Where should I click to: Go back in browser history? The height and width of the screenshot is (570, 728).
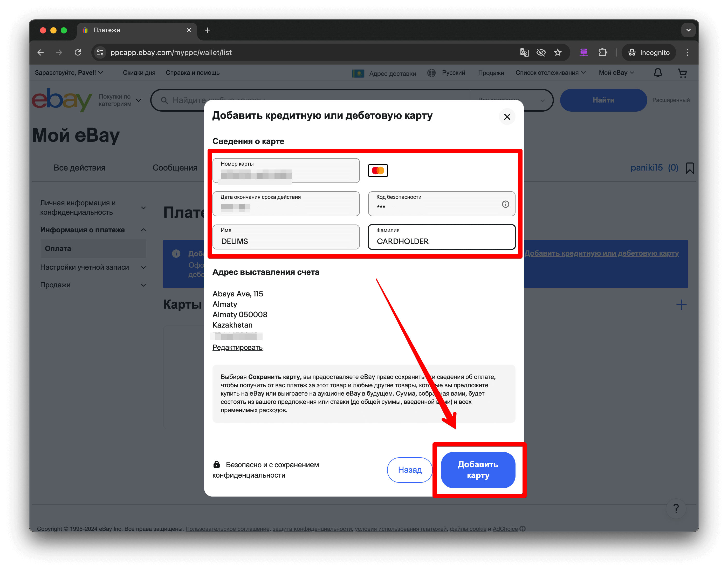point(40,52)
